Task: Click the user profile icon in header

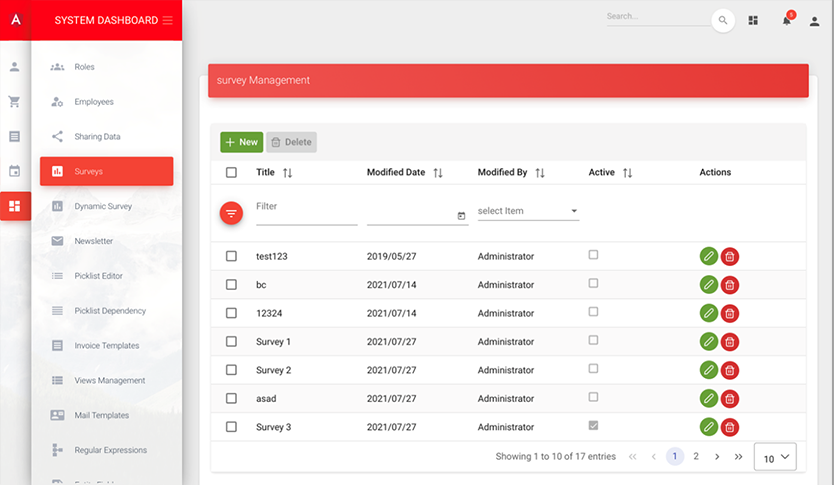Action: click(x=814, y=21)
